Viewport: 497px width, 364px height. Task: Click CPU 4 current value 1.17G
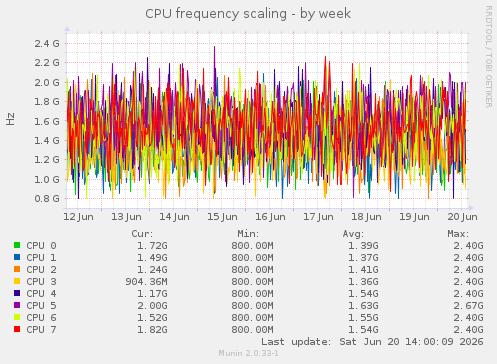click(152, 294)
